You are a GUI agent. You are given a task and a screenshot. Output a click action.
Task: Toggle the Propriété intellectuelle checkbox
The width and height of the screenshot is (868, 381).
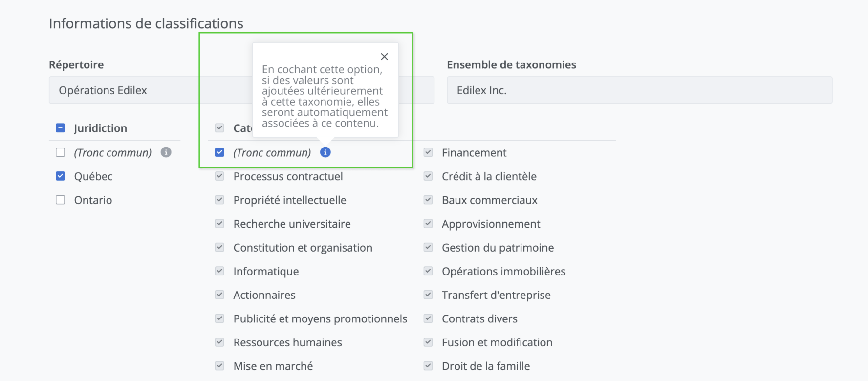point(220,200)
